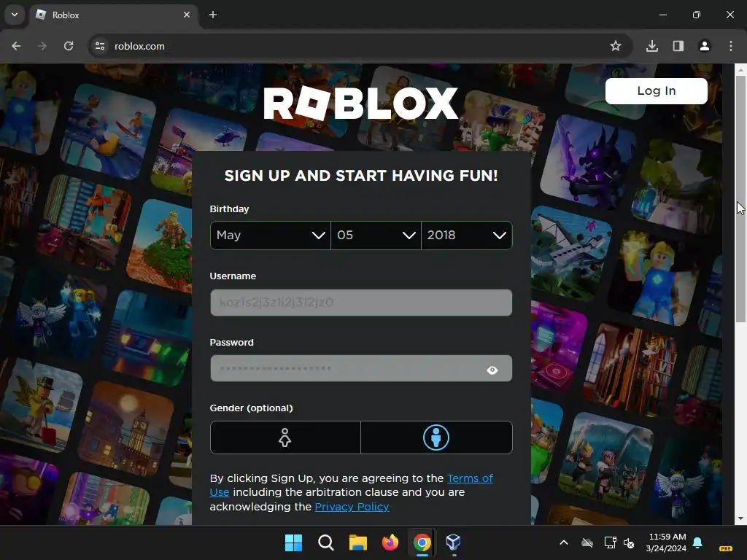This screenshot has width=747, height=560.
Task: Click the Roblox logo
Action: 361,103
